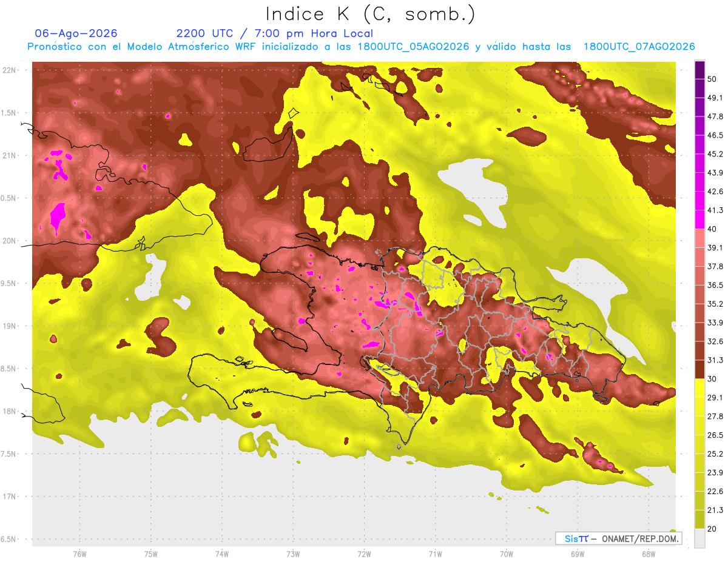Click the colorbar value 35.2
Image resolution: width=728 pixels, height=562 pixels.
715,304
